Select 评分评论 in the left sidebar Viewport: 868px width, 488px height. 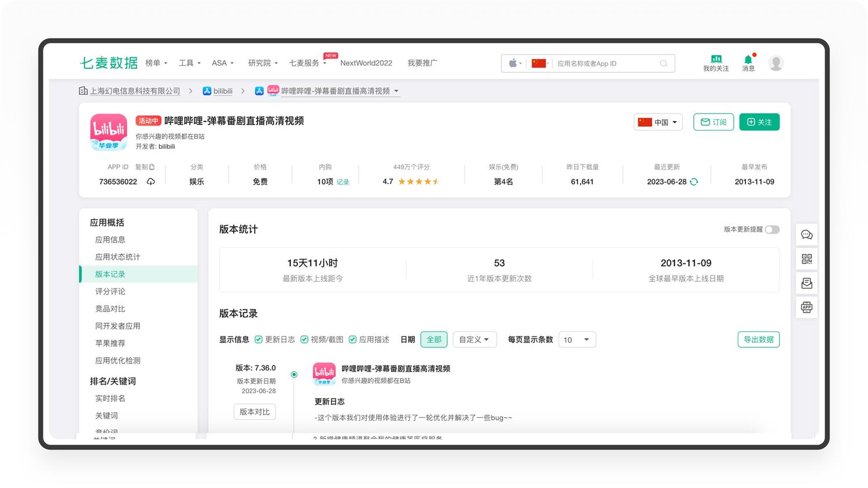[110, 292]
